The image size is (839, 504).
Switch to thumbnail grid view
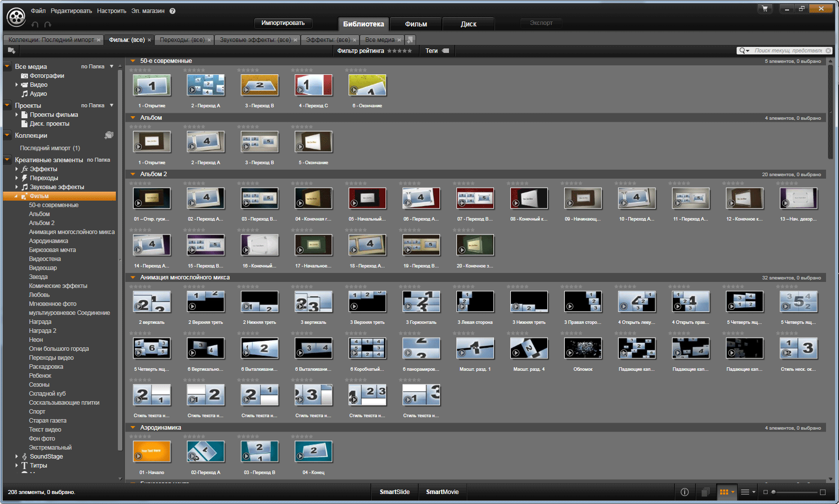(x=724, y=492)
